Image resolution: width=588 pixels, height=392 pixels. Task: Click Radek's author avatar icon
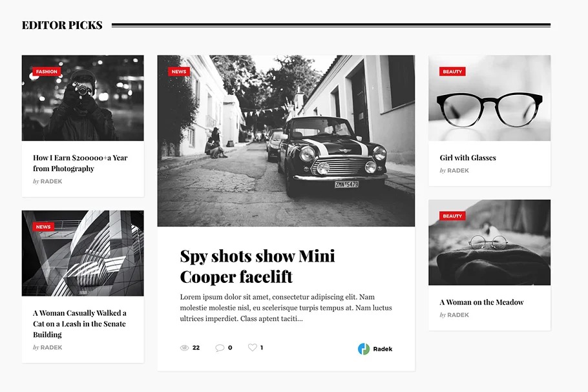point(364,349)
